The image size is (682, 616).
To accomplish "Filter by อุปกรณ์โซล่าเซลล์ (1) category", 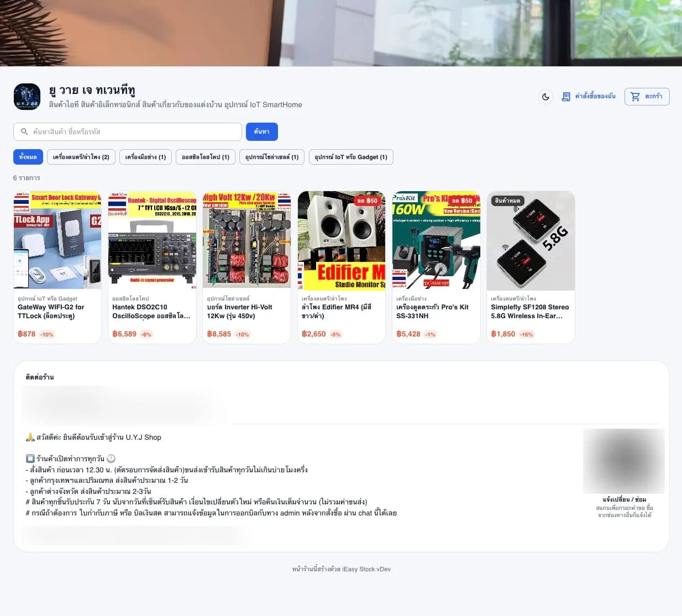I will (272, 157).
